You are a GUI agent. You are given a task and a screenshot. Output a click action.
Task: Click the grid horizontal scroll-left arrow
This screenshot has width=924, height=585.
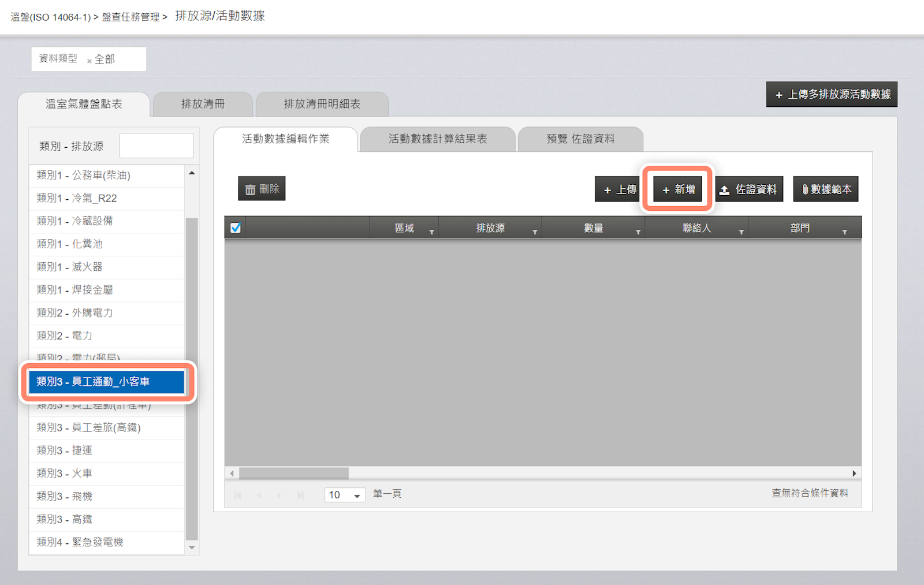pos(232,474)
